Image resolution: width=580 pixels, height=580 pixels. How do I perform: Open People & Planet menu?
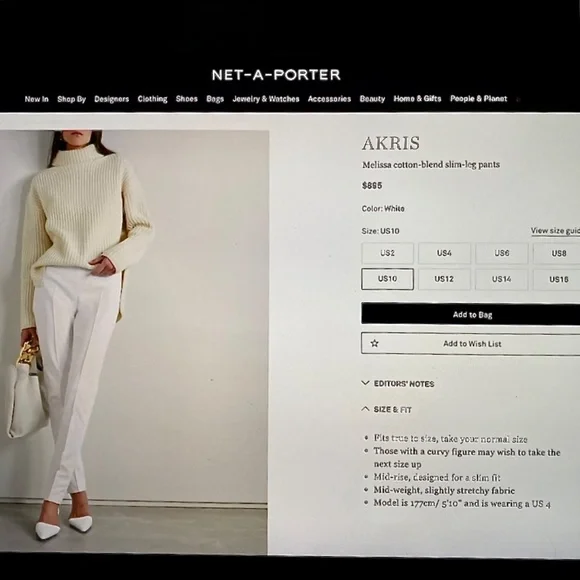479,98
